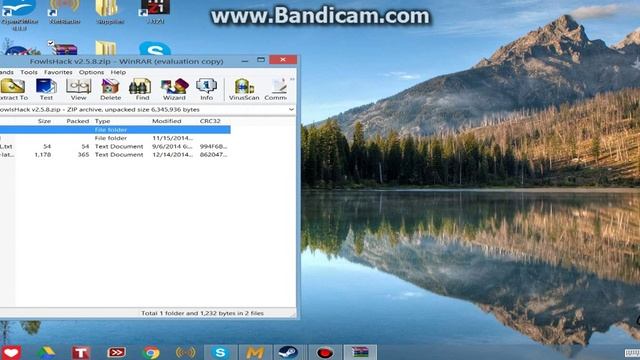Sort by the Modified column header
640x360 pixels.
tap(167, 121)
